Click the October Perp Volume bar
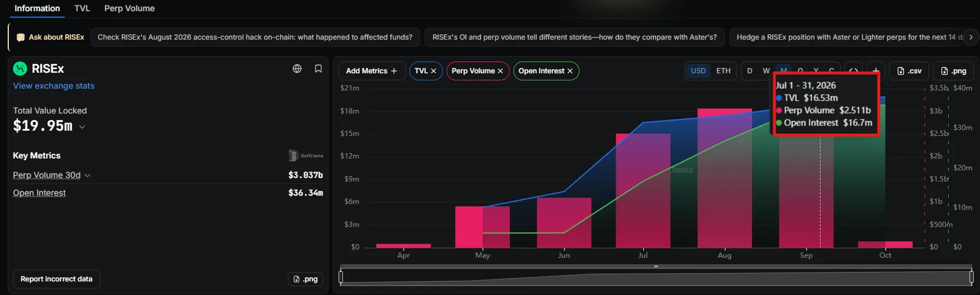Viewport: 980px width, 295px height. click(885, 244)
